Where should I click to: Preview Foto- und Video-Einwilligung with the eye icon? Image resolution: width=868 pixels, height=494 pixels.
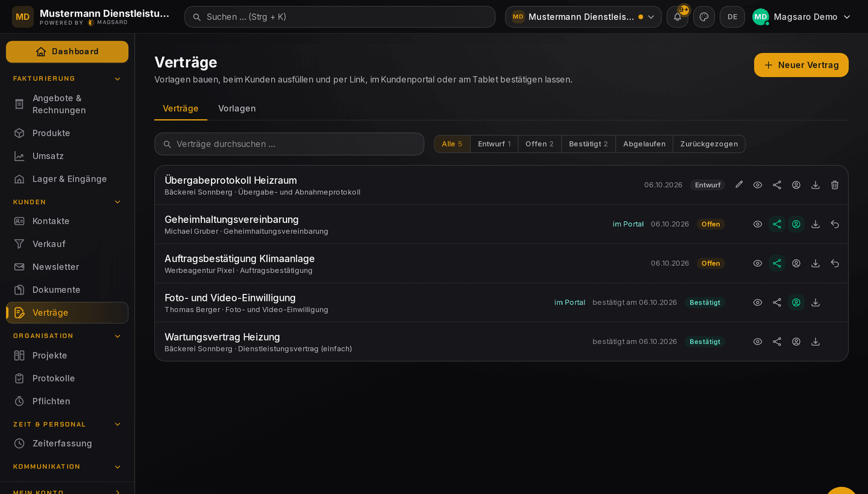758,302
